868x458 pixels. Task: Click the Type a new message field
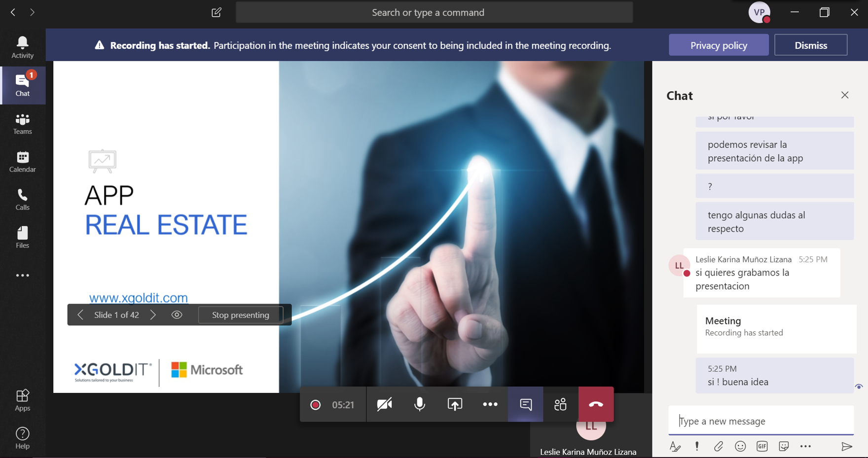(x=761, y=421)
